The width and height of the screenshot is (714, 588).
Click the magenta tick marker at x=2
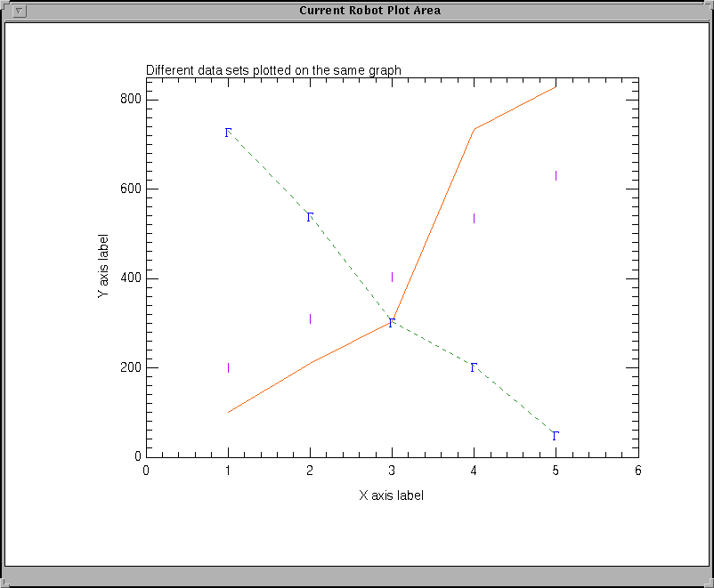(x=310, y=318)
